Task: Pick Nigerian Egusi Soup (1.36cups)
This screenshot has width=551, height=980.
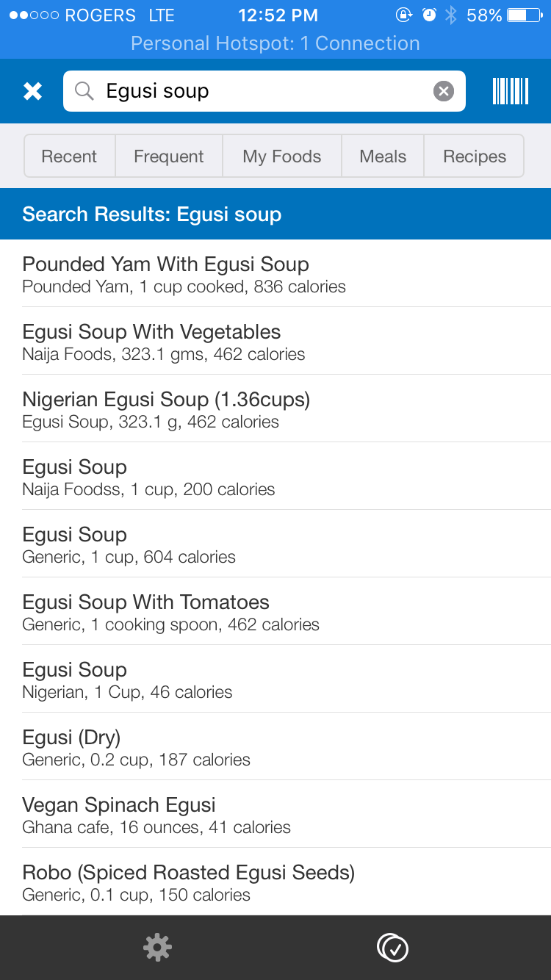Action: tap(275, 409)
